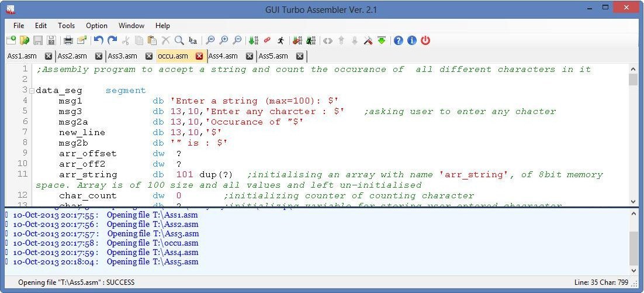
Task: Undo the last edit
Action: [x=98, y=40]
